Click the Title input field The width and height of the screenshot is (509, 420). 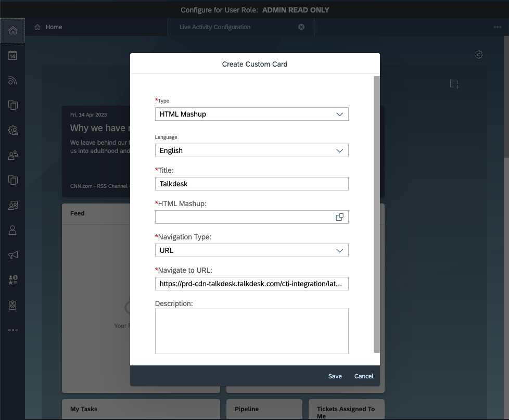tap(251, 184)
